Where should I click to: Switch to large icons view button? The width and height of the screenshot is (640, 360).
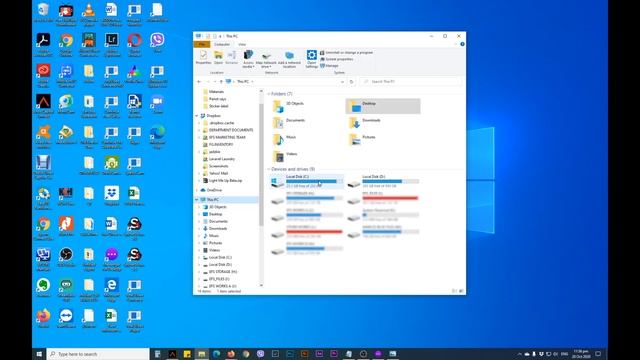coord(462,291)
